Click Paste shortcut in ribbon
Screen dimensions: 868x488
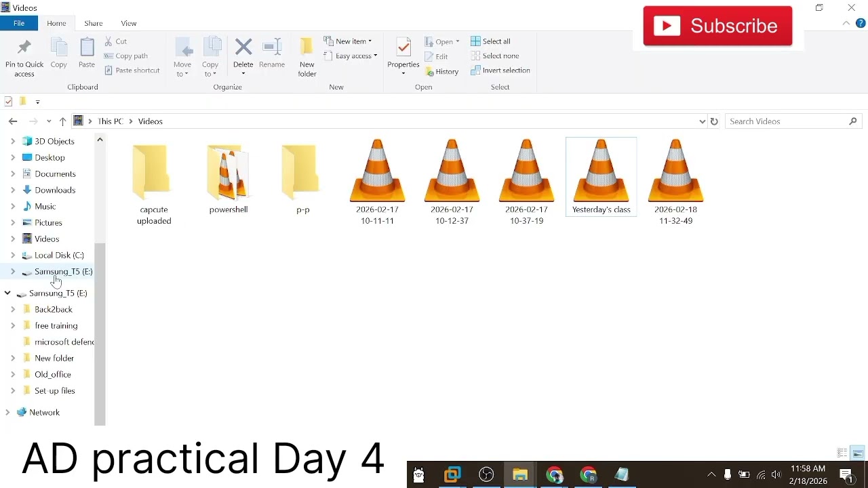(x=132, y=70)
